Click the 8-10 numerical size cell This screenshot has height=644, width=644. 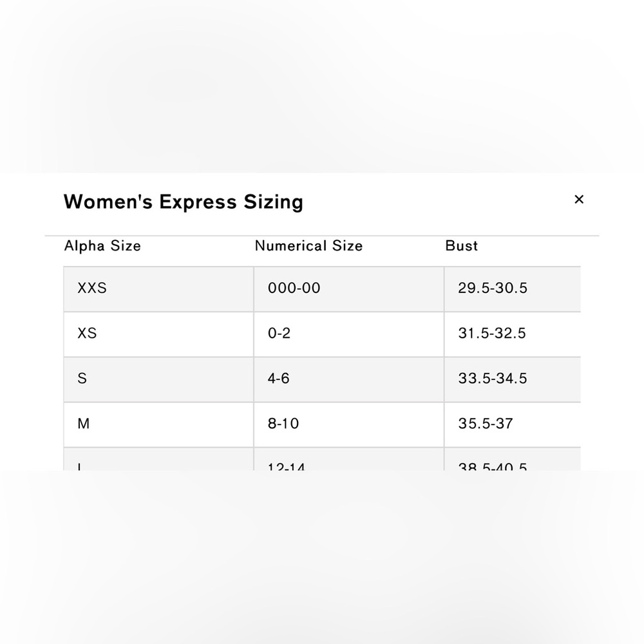(348, 424)
